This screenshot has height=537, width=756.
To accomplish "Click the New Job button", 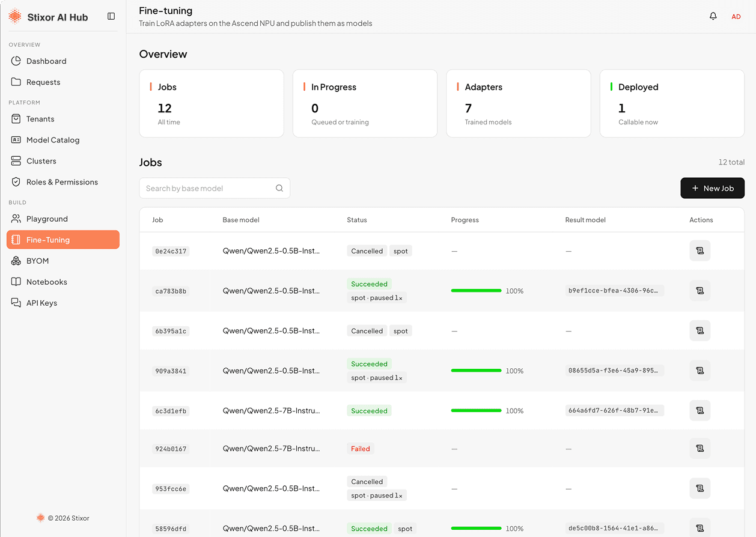I will [712, 188].
